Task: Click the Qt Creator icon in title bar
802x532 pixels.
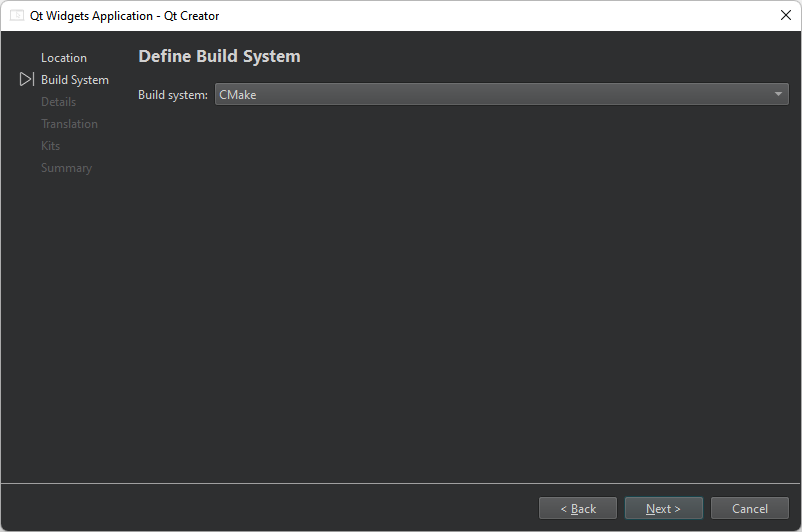Action: [17, 16]
